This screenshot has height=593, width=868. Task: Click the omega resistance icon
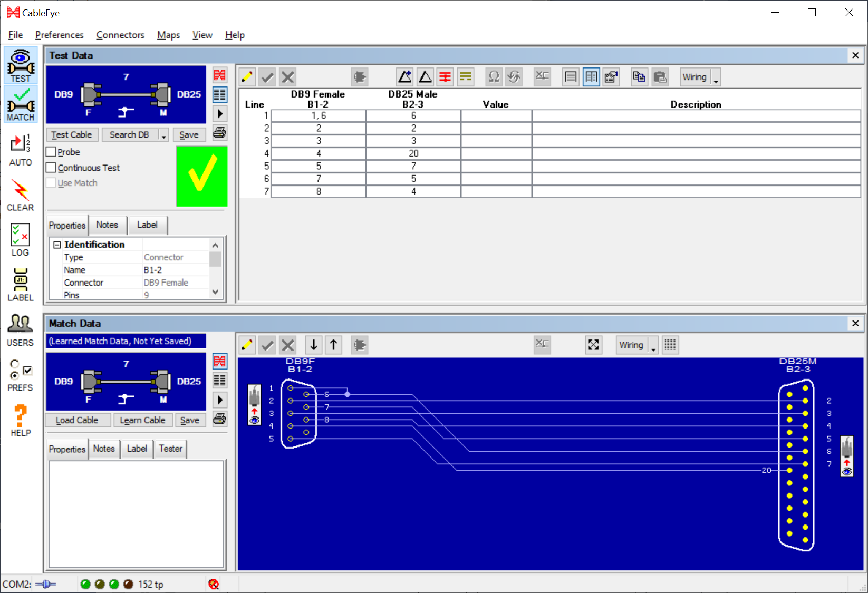pyautogui.click(x=494, y=77)
